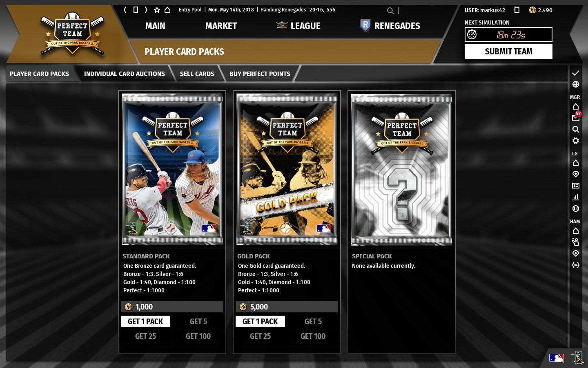Screen dimensions: 588x368
Task: Click the checkmark icon in sidebar
Action: [x=576, y=73]
